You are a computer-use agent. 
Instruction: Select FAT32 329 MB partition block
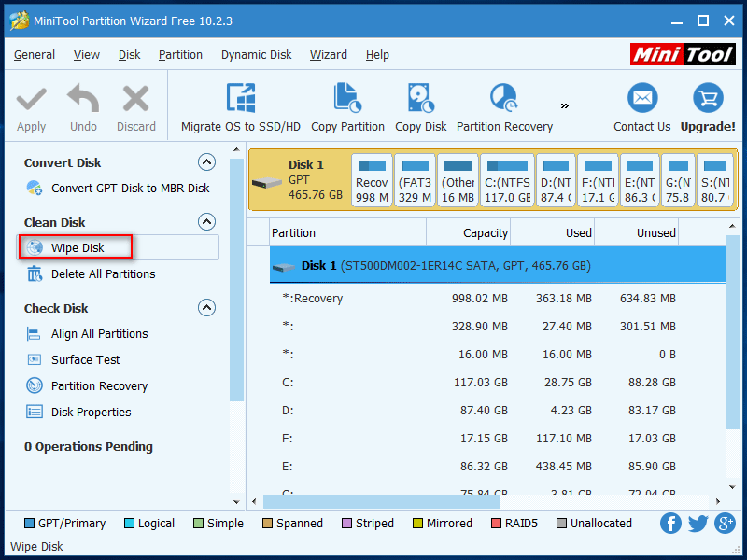click(x=415, y=180)
